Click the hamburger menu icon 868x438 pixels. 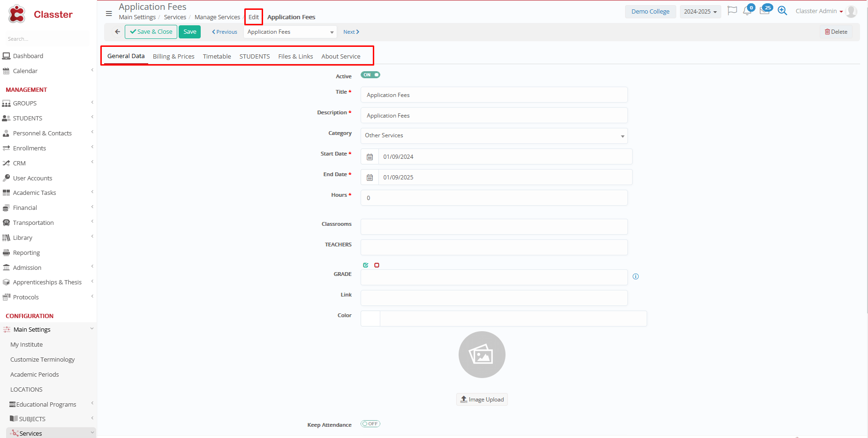coord(109,14)
